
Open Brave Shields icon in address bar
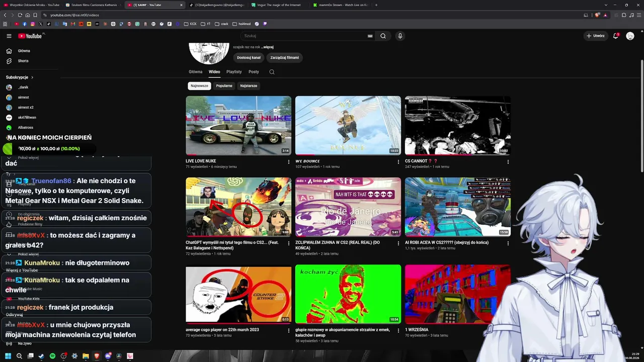click(597, 15)
